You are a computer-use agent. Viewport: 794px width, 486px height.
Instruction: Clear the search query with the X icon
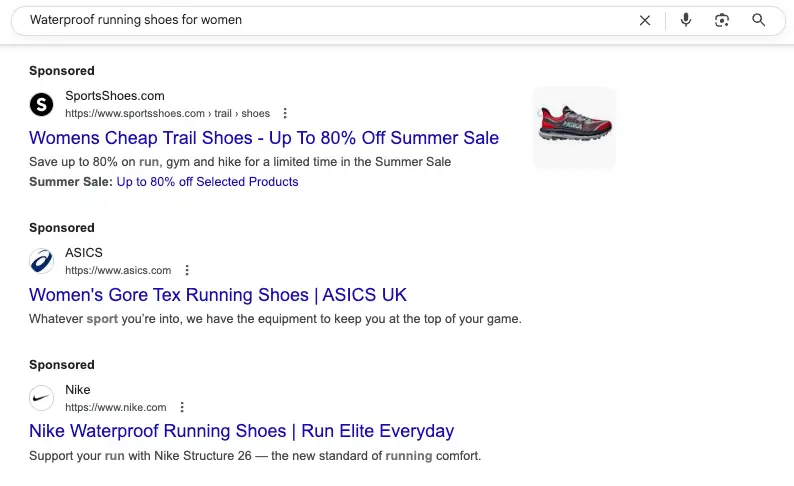click(645, 20)
